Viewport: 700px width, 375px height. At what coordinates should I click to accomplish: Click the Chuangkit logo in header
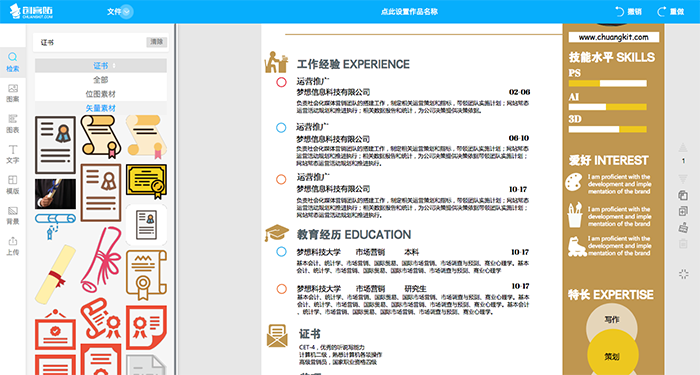click(x=31, y=11)
